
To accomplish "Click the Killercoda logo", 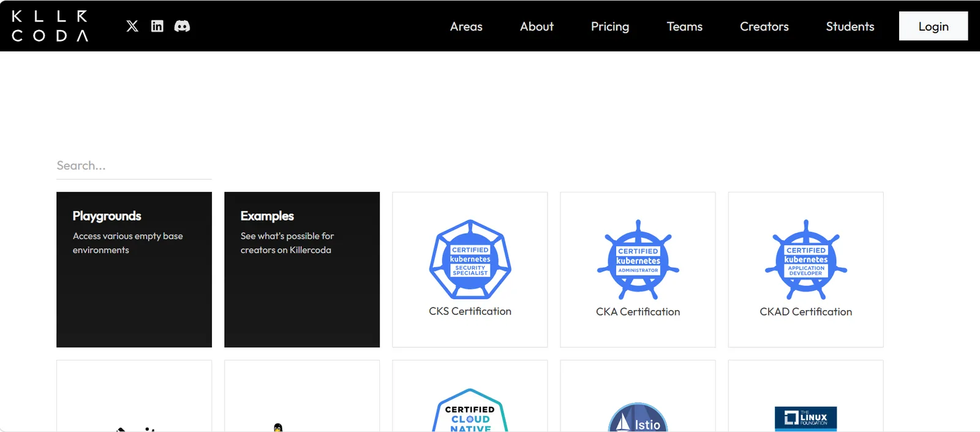I will click(50, 26).
